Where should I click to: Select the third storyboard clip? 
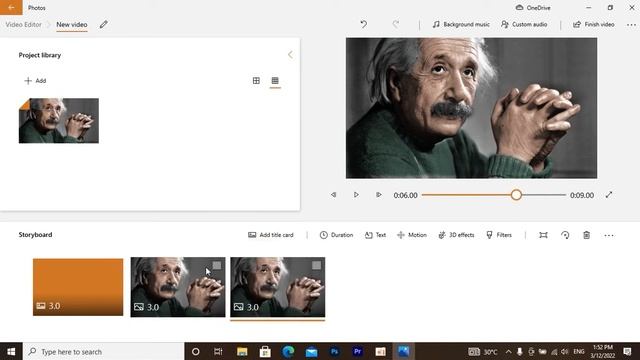[278, 287]
